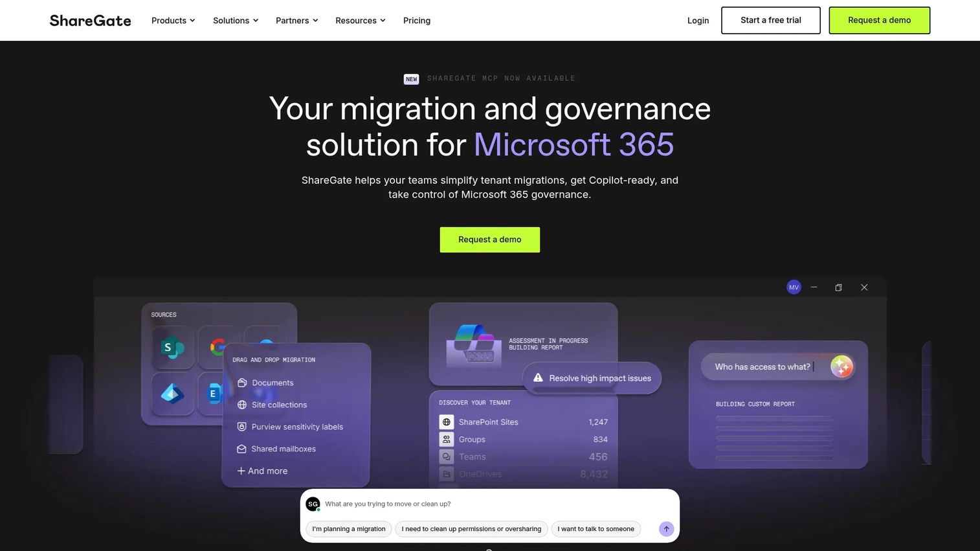Click the "834" Groups count
Screen dimensions: 980x551
601,440
